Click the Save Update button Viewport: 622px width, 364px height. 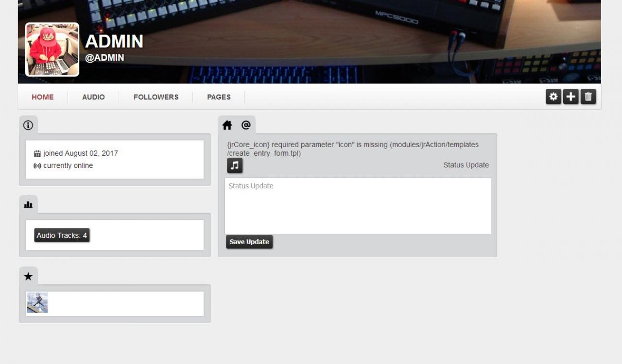coord(249,242)
